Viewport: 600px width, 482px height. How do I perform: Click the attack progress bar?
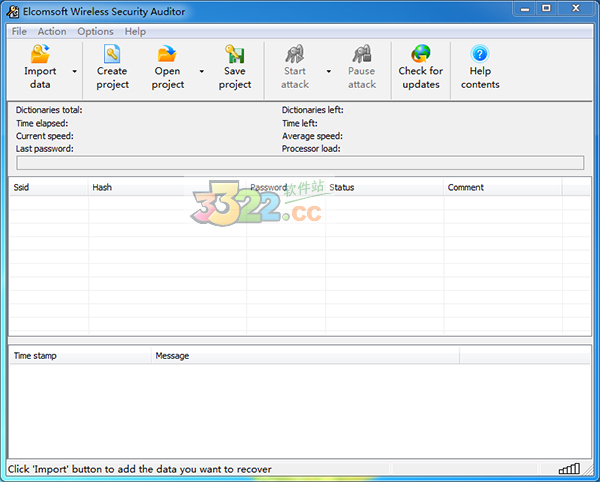[300, 163]
